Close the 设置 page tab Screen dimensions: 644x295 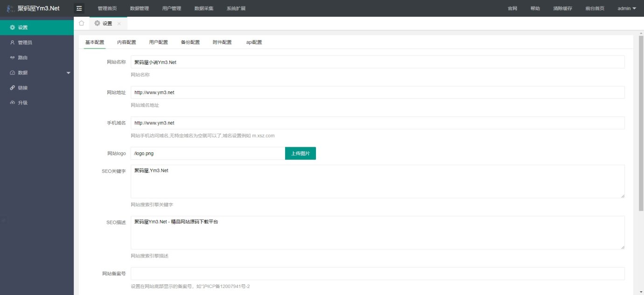pos(119,24)
